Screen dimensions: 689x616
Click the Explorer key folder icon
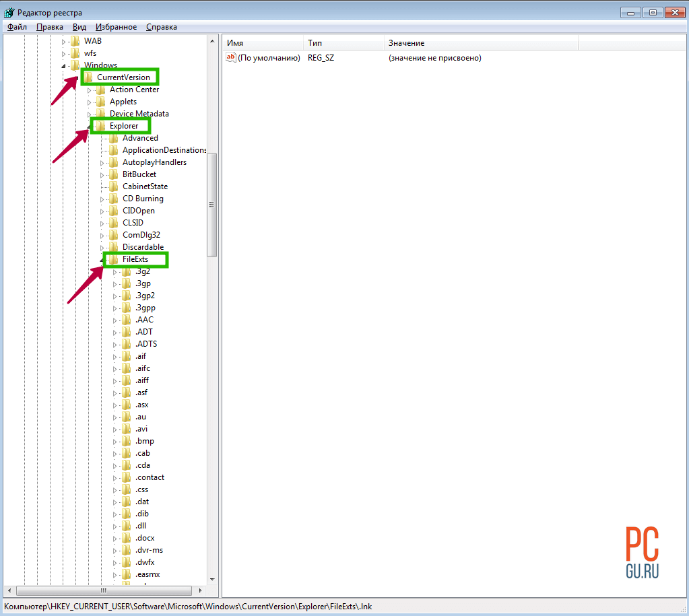100,126
